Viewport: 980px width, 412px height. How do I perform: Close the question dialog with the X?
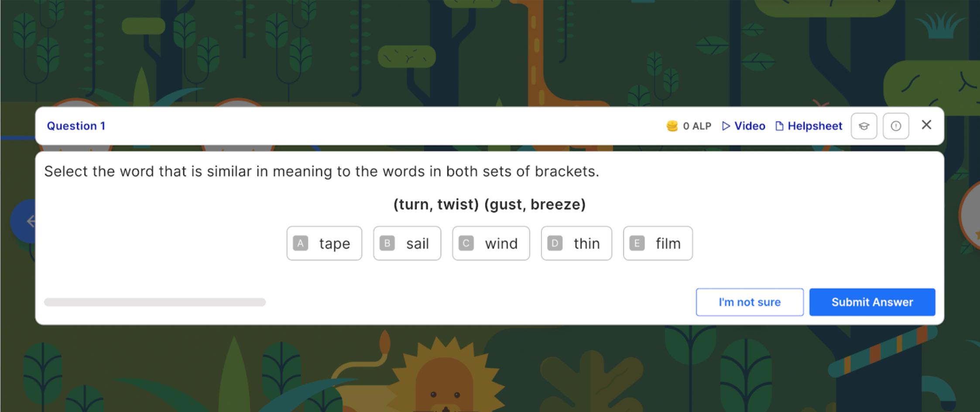[926, 125]
